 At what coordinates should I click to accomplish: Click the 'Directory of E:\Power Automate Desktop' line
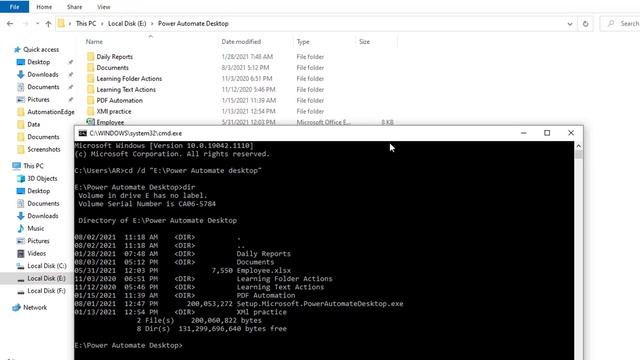[158, 220]
